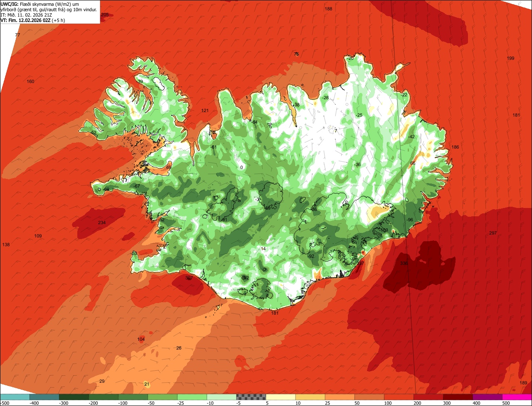Click the map value '189'
The height and width of the screenshot is (406, 532).
coord(523,382)
